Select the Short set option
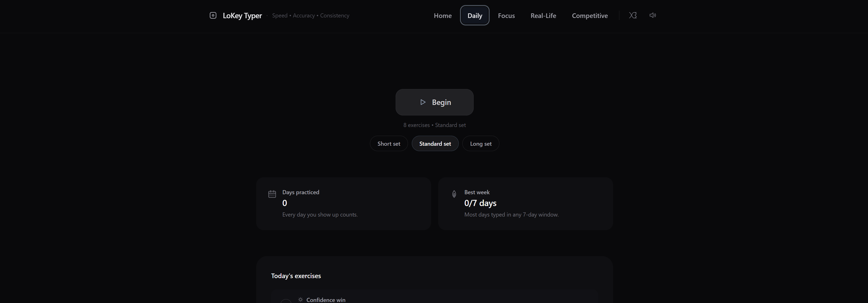The width and height of the screenshot is (868, 303). point(388,144)
